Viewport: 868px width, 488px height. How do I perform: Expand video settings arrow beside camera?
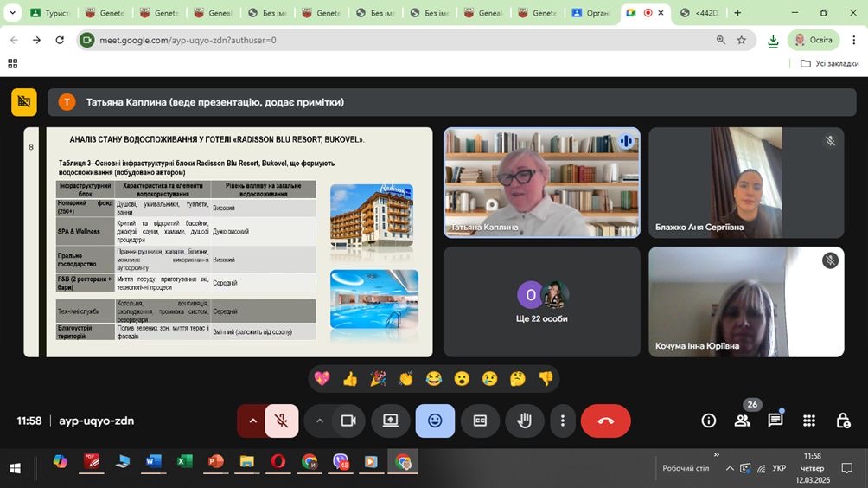320,421
